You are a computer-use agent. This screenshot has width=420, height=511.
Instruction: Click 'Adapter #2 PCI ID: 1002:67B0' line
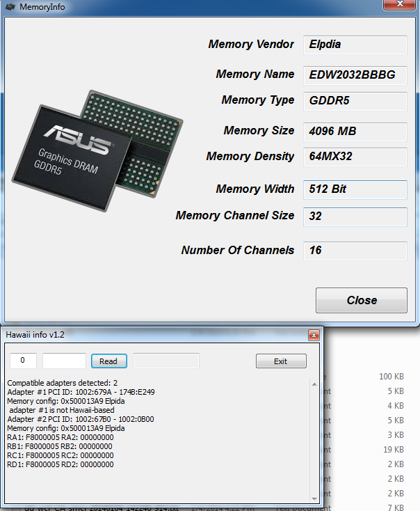pyautogui.click(x=81, y=419)
